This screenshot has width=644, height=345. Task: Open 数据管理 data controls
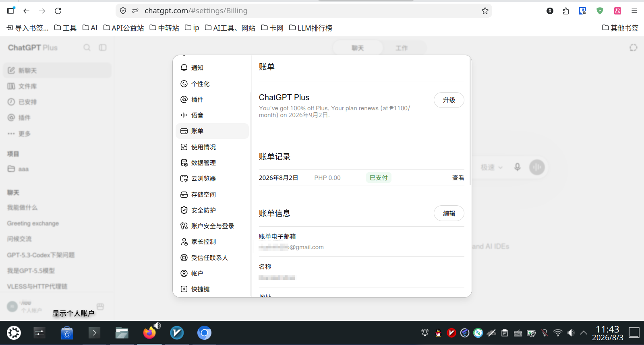(212, 163)
